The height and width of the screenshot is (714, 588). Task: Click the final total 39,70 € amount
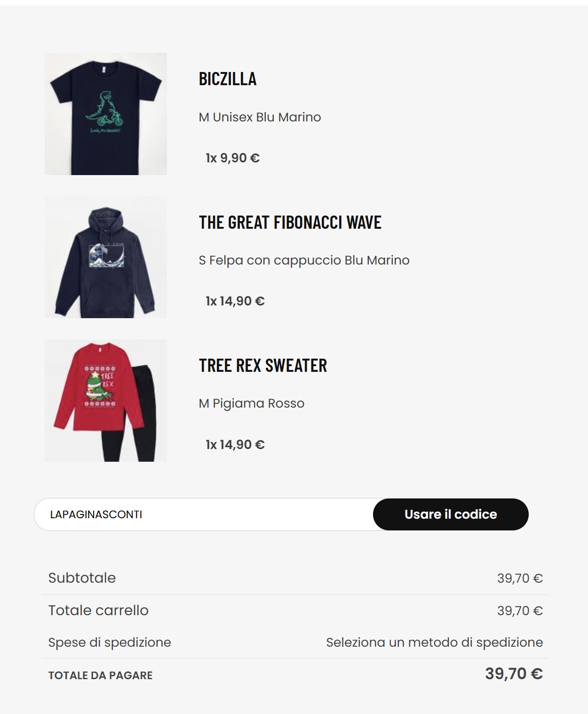tap(514, 674)
